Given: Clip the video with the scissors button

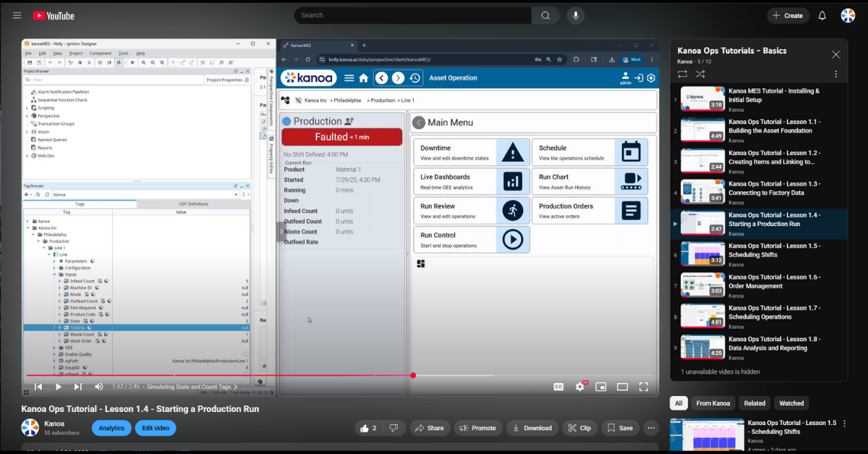Looking at the screenshot, I should pos(580,428).
